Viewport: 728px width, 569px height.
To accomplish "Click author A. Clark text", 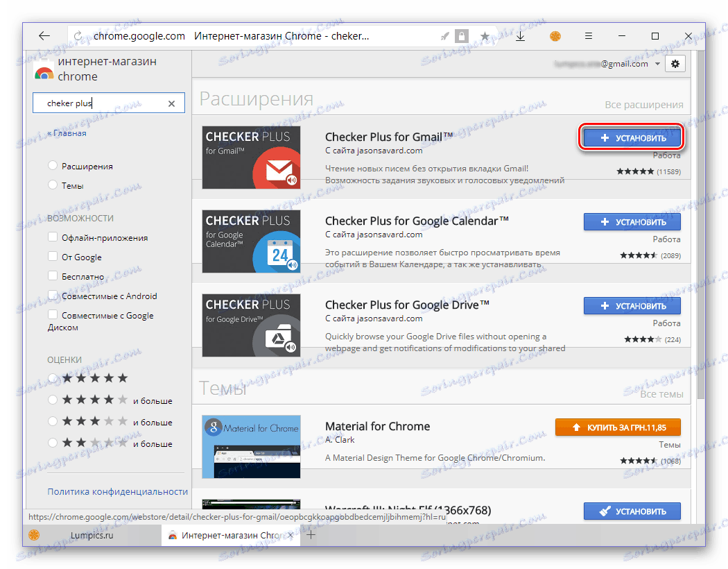I will (340, 440).
